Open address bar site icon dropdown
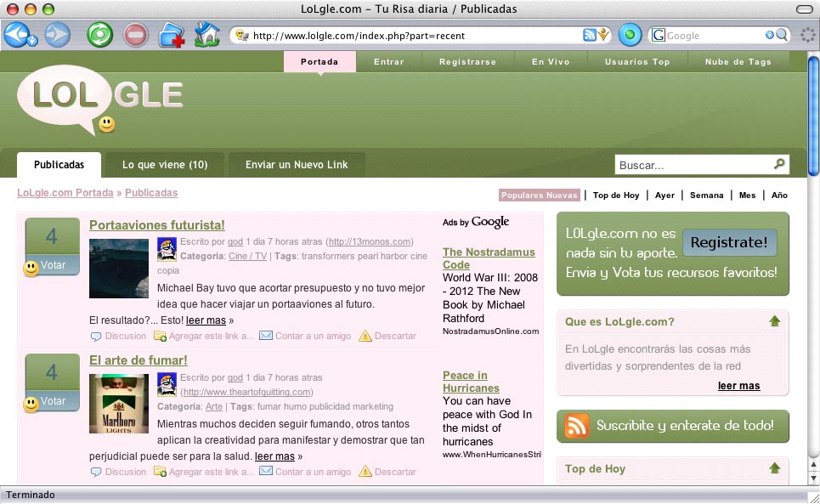 (x=241, y=35)
